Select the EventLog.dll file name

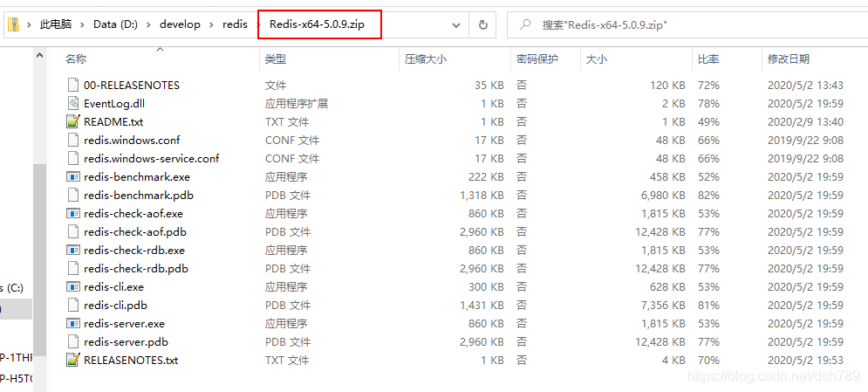tap(114, 104)
